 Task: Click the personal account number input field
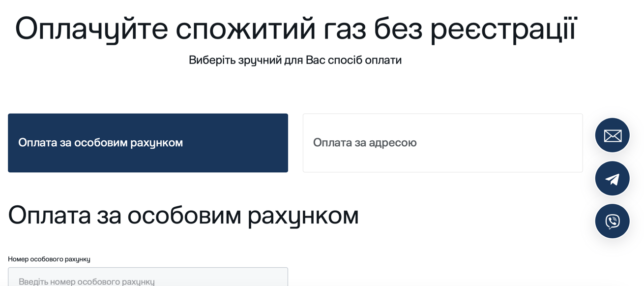point(147,278)
